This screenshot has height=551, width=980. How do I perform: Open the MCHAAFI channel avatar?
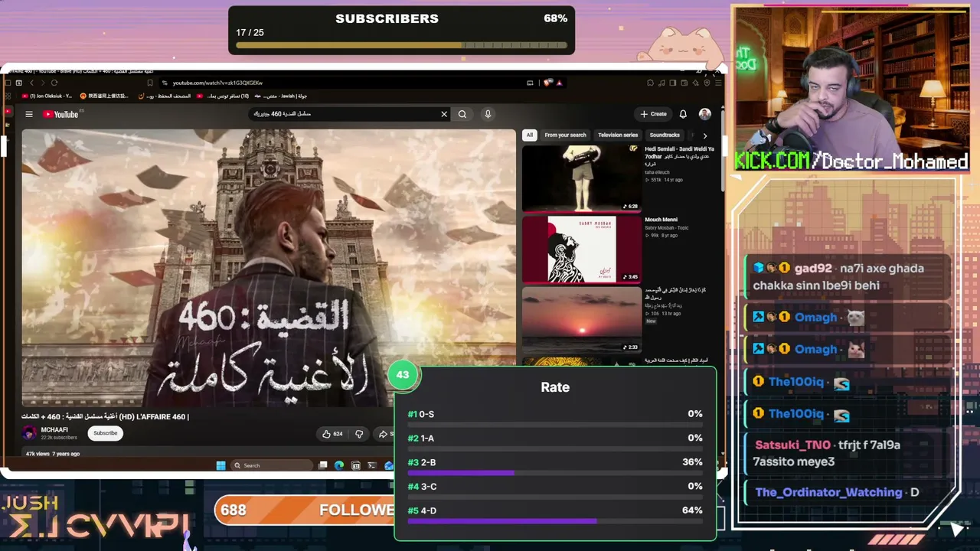29,433
